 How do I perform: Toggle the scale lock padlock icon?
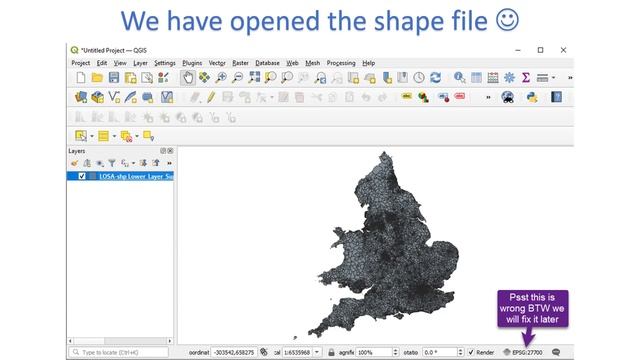click(331, 352)
